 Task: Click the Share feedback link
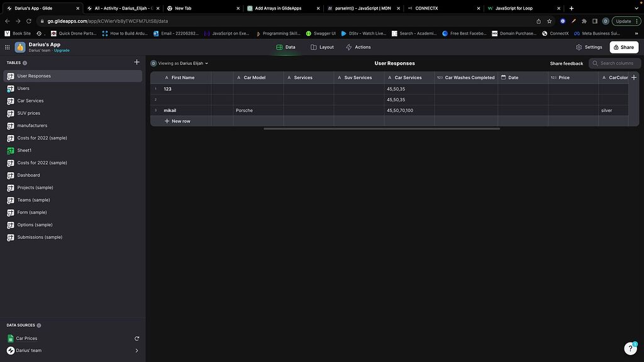[x=565, y=63]
